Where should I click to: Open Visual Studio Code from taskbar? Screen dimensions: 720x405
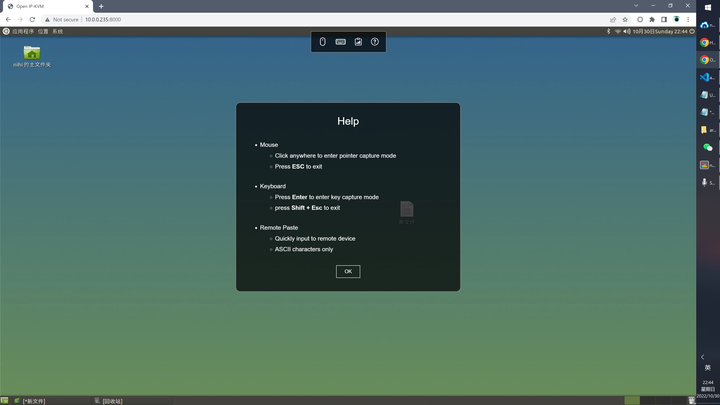(708, 78)
